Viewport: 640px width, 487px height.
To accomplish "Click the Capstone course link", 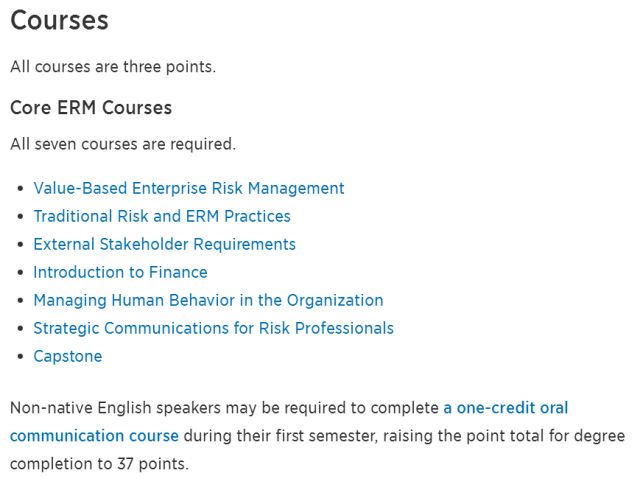I will [x=68, y=356].
